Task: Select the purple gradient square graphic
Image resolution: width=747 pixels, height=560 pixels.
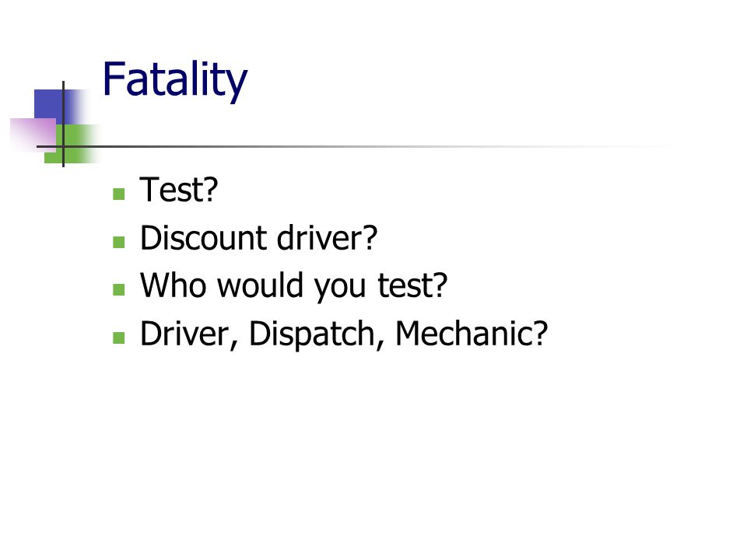Action: (x=33, y=135)
